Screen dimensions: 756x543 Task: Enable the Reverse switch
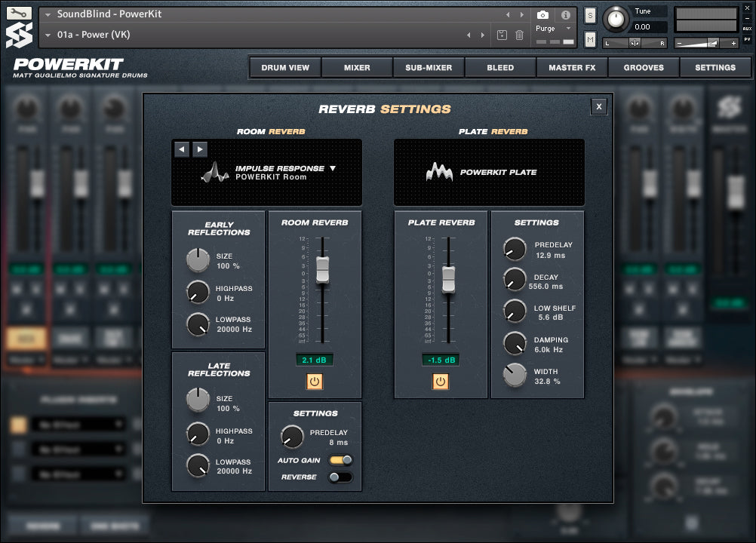[x=340, y=477]
